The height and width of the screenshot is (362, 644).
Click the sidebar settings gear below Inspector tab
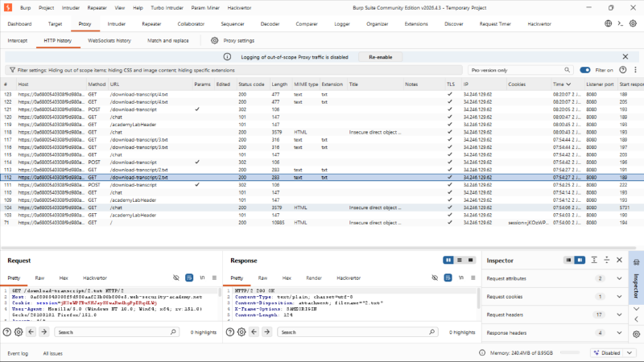[x=636, y=334]
